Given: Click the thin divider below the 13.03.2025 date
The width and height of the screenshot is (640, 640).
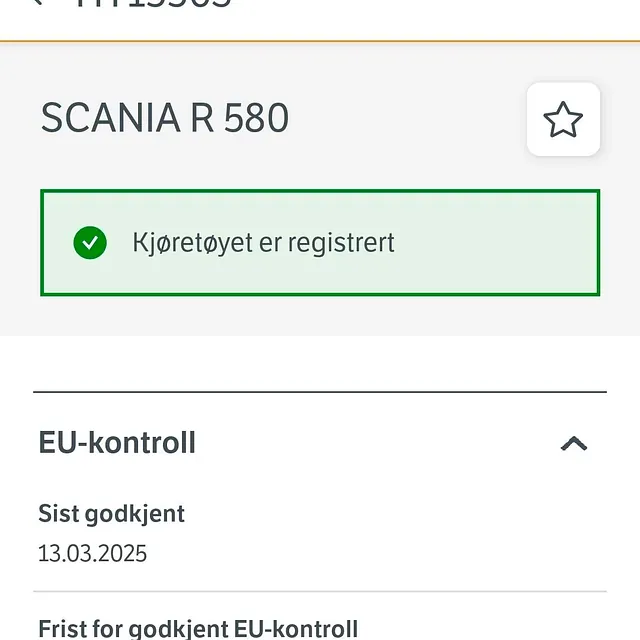Looking at the screenshot, I should pos(320,591).
